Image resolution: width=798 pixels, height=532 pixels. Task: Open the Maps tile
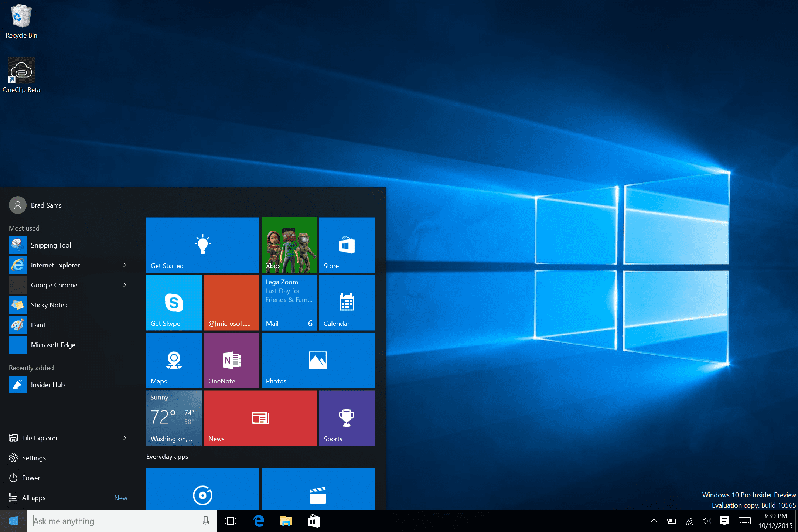174,360
